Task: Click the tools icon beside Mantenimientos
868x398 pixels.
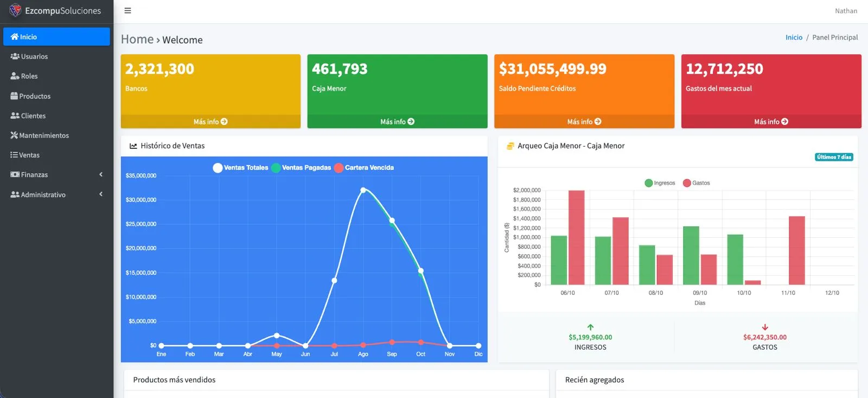Action: pos(14,135)
